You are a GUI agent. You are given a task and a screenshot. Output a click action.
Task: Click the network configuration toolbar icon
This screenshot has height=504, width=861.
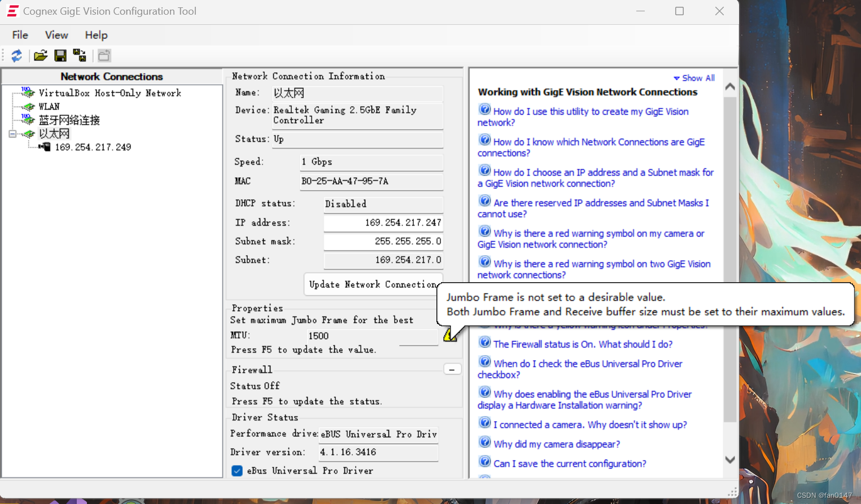point(80,55)
